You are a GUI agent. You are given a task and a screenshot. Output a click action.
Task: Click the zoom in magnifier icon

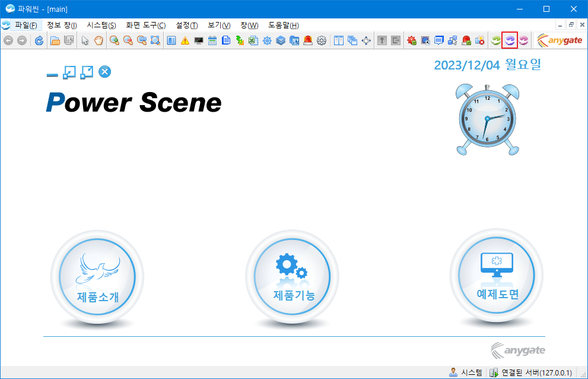[x=115, y=40]
